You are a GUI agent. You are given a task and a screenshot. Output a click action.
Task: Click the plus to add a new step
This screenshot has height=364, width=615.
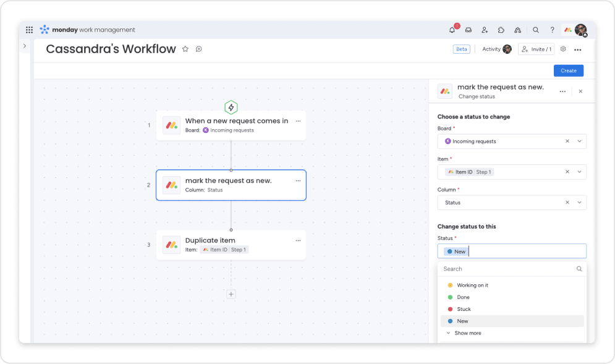231,294
